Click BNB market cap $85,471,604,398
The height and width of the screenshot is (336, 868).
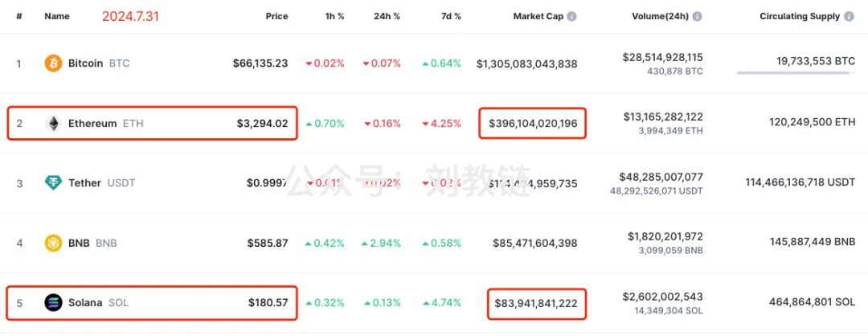pyautogui.click(x=534, y=243)
